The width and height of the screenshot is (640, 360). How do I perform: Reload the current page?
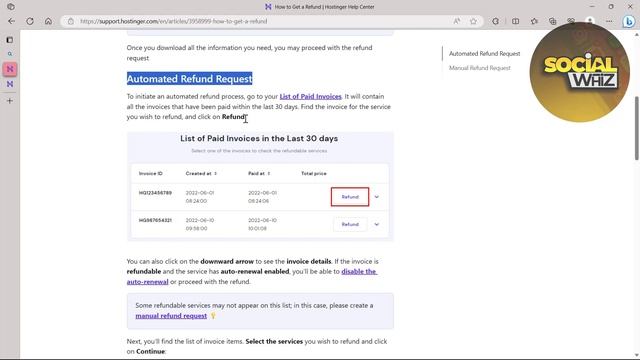click(x=30, y=21)
